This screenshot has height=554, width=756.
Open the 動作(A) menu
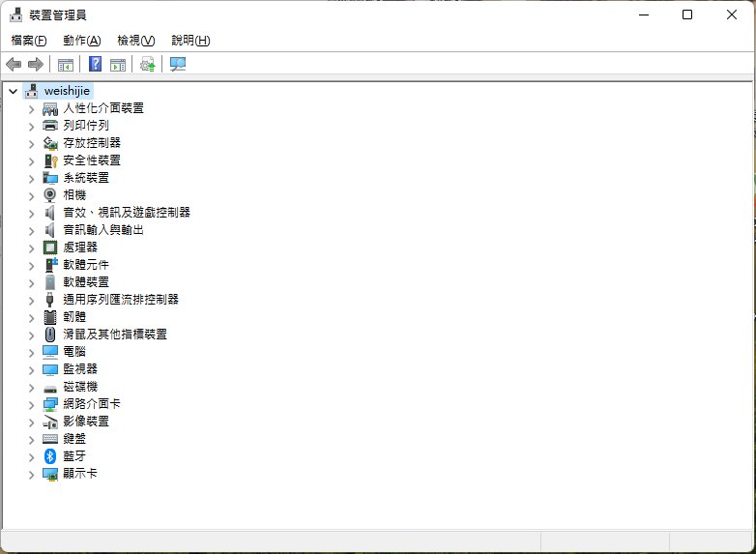[x=81, y=41]
